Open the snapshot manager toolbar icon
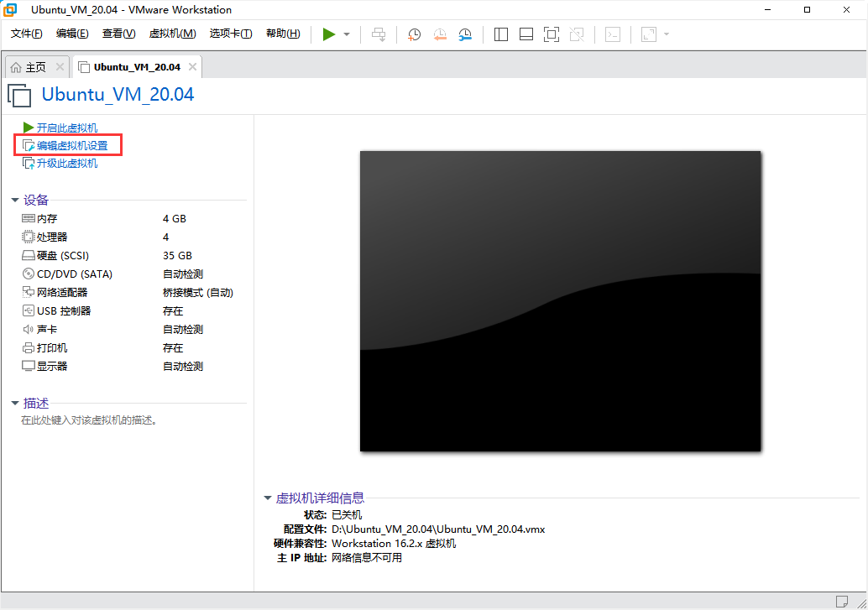 tap(465, 34)
